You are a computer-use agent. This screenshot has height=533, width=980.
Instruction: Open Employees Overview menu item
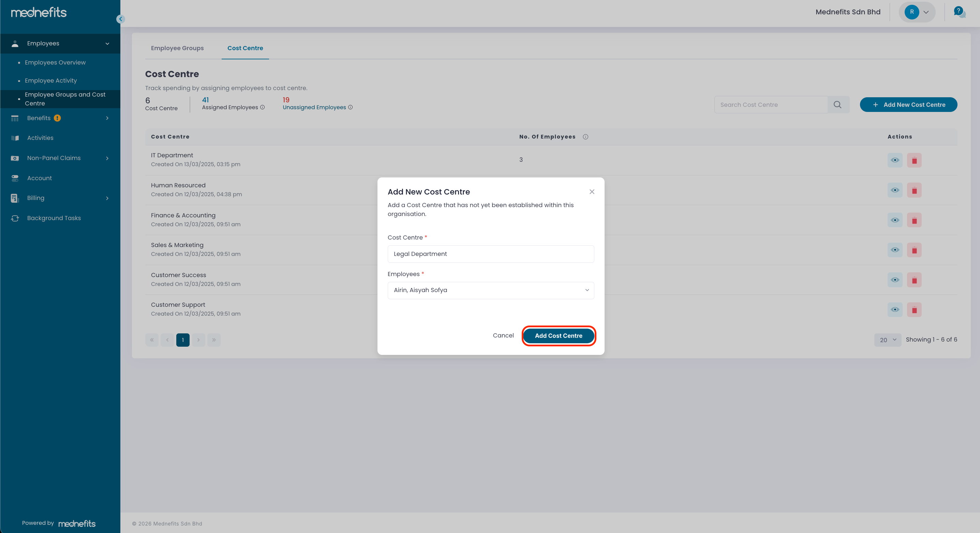(x=55, y=62)
